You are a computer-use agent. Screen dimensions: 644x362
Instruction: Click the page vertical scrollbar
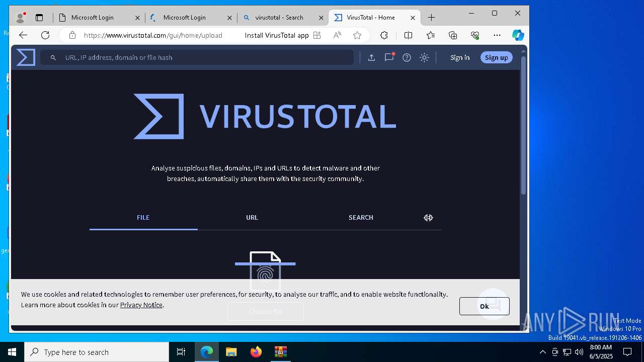523,126
